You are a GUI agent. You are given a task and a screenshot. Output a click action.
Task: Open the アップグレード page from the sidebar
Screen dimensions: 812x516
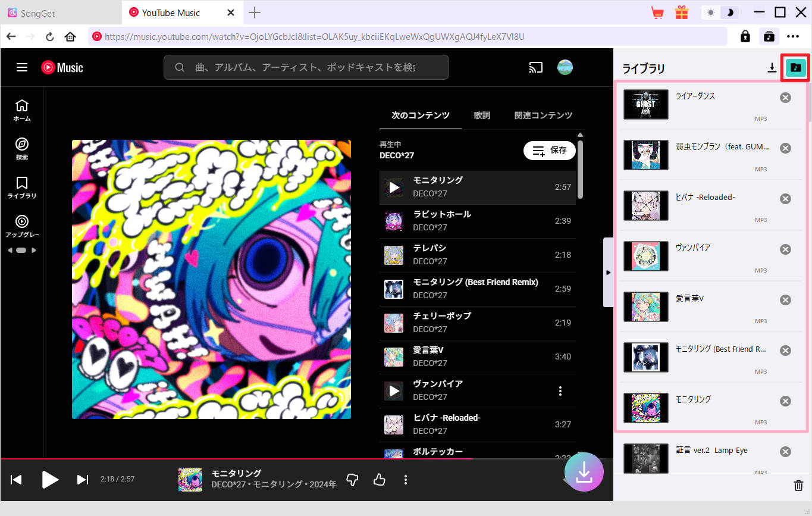tap(21, 227)
